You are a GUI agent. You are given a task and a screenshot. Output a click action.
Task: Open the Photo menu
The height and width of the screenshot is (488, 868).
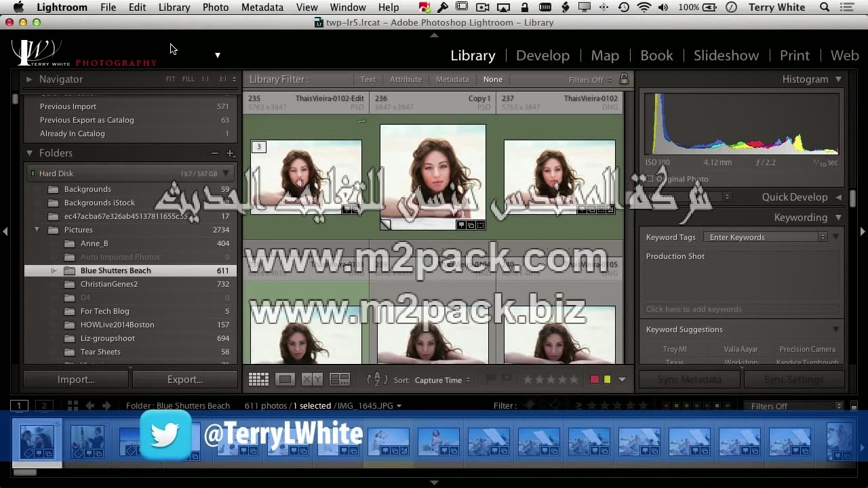point(216,7)
